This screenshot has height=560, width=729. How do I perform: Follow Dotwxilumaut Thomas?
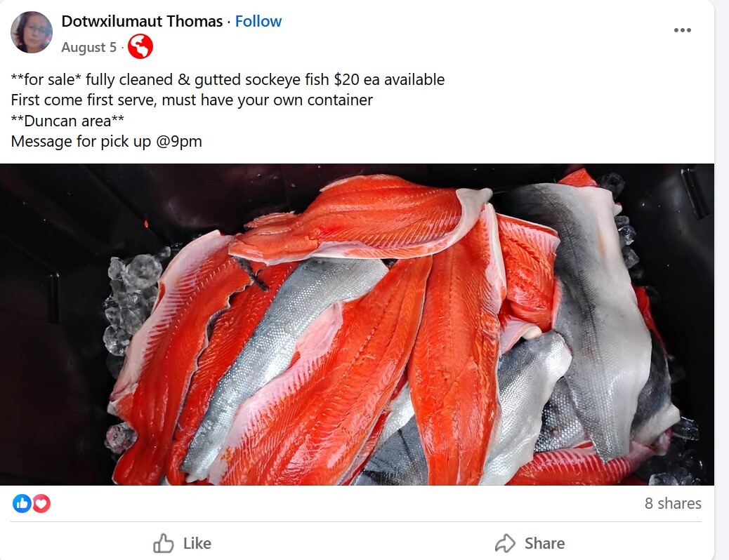coord(258,21)
